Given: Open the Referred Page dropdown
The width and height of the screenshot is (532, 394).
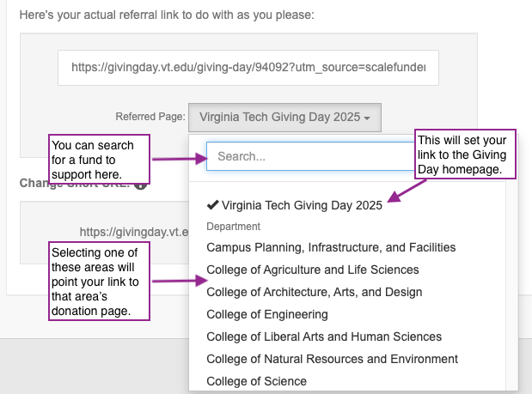Looking at the screenshot, I should point(284,118).
